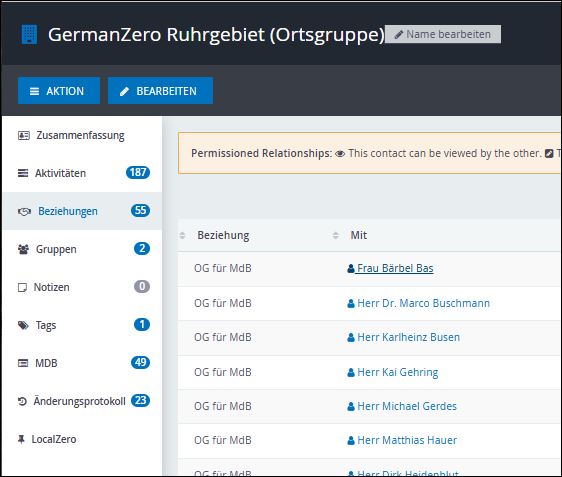
Task: Click OG für MdB in Michael Gerdes row
Action: (223, 406)
